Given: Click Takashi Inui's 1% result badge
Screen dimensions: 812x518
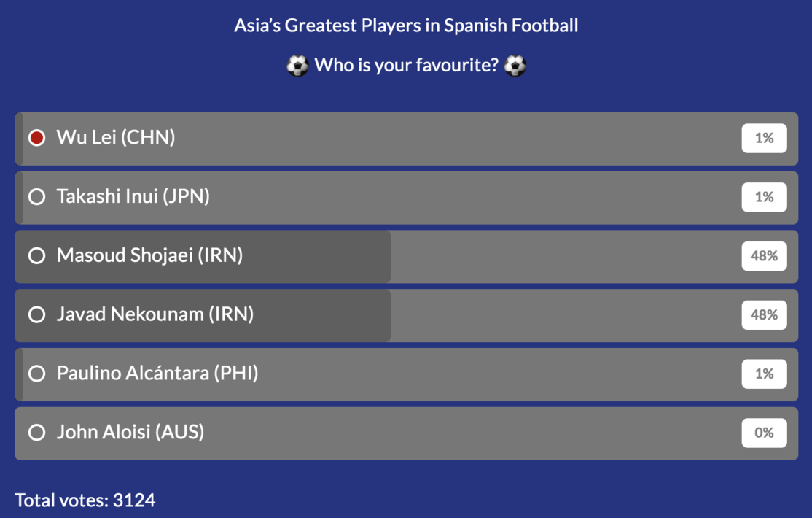Looking at the screenshot, I should pos(764,197).
